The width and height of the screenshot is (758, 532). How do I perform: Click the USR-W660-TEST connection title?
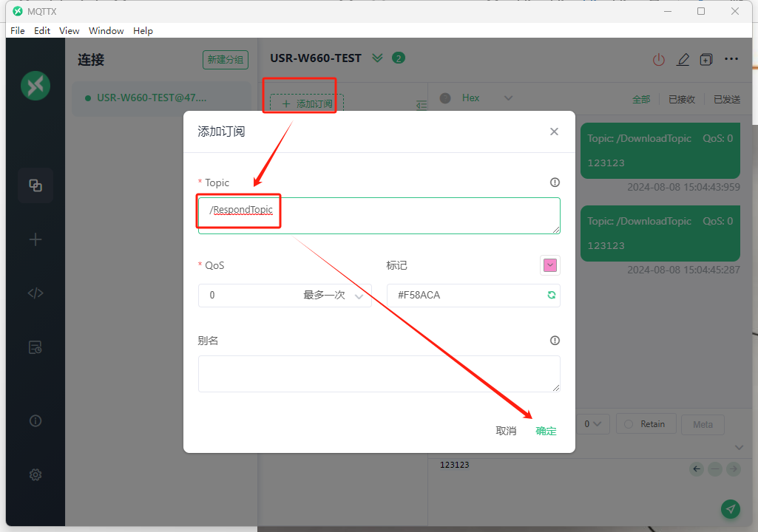click(x=316, y=58)
